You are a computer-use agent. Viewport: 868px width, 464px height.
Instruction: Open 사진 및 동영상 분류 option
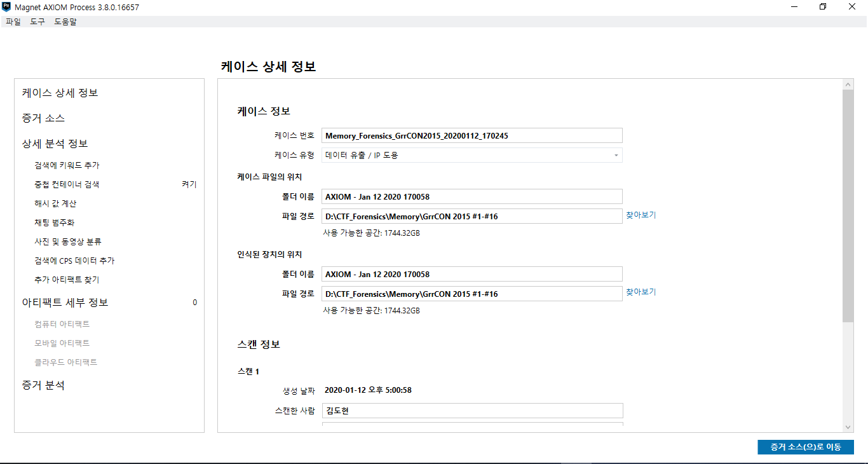point(68,242)
